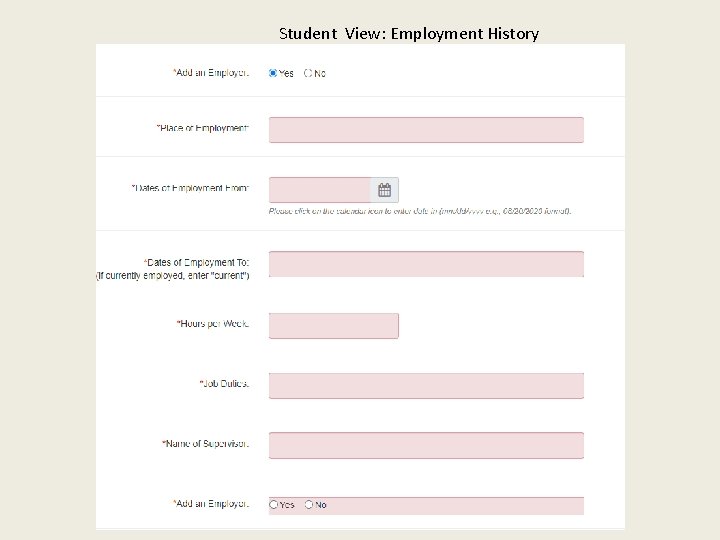
Task: Select No for the first Add an Employer
Action: (x=308, y=73)
